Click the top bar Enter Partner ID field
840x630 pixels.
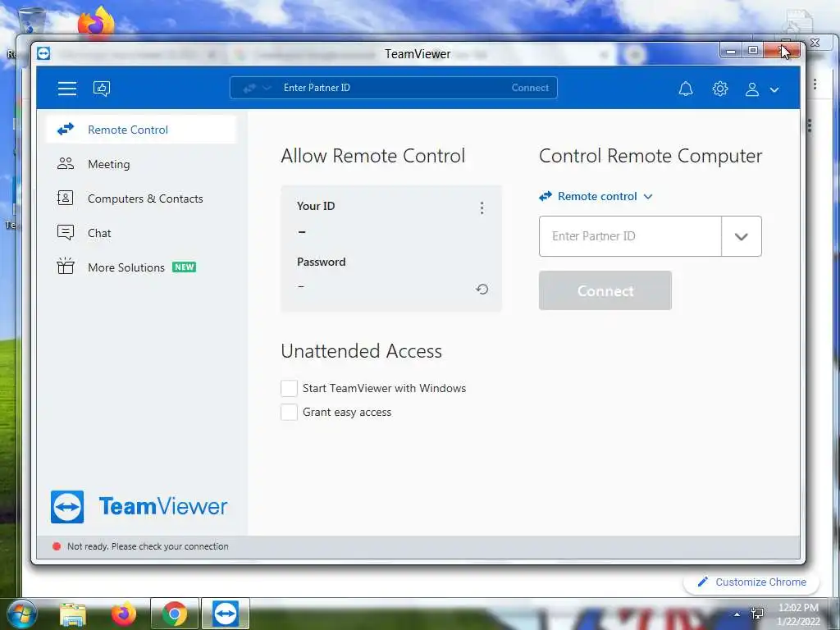point(391,88)
